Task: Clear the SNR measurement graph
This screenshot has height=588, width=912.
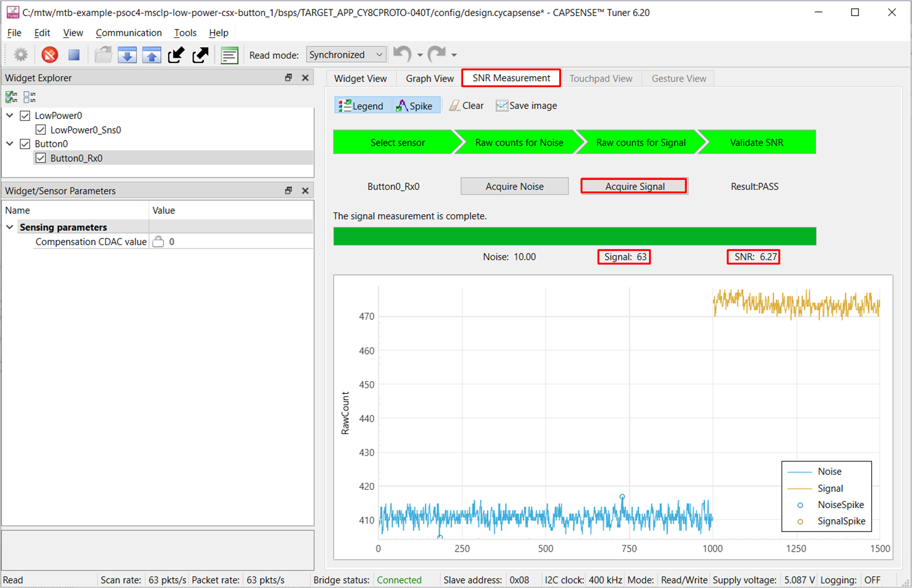Action: 467,106
